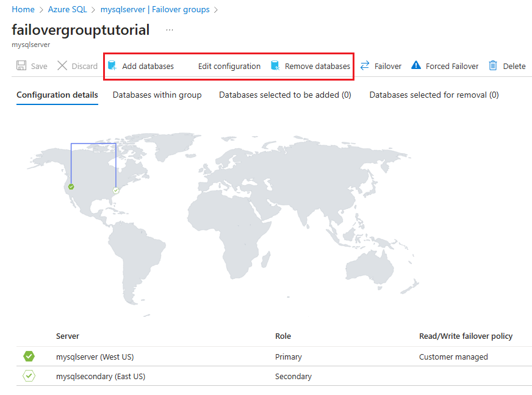Viewport: 532px width, 395px height.
Task: Click the primary server map marker on West US
Action: (71, 187)
